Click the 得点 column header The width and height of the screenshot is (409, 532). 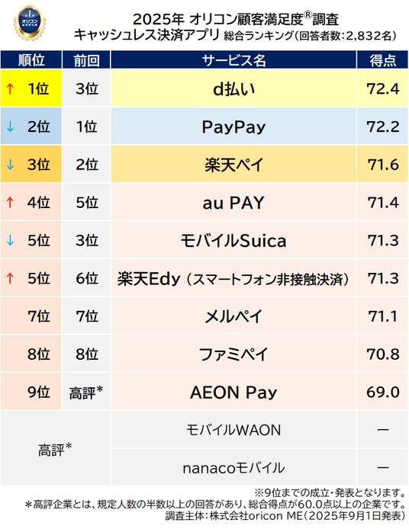(382, 60)
